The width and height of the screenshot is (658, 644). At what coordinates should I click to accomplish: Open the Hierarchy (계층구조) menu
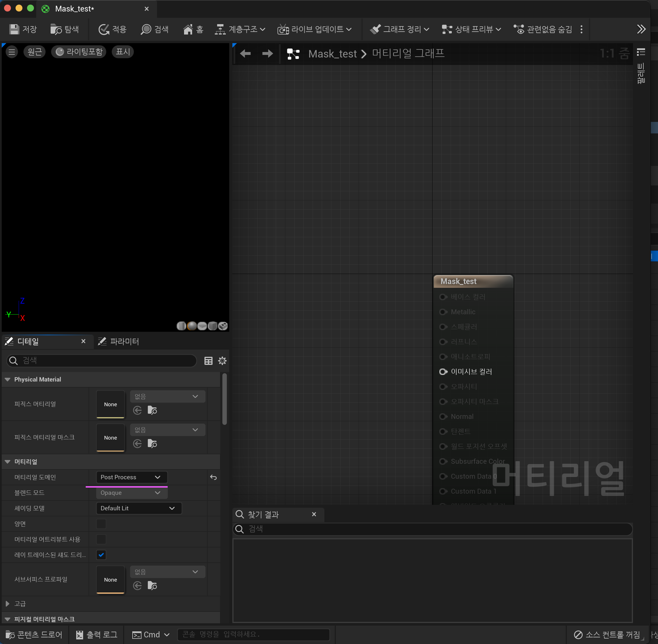tap(240, 29)
